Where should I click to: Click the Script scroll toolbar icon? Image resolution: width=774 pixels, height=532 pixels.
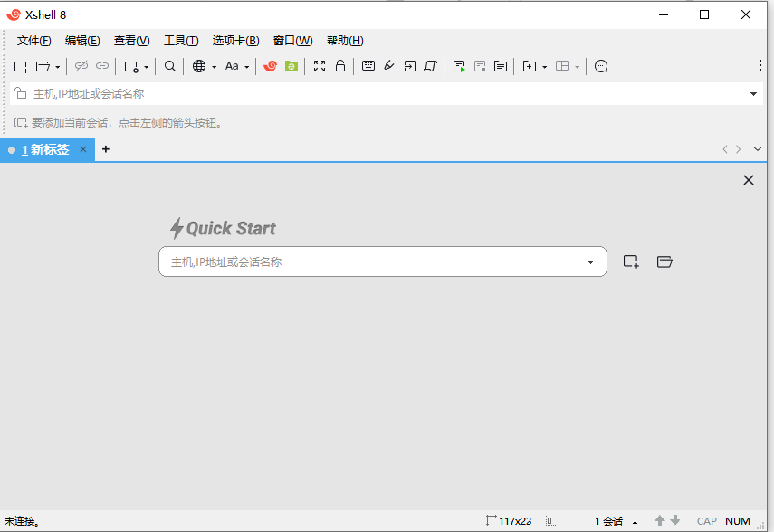[430, 66]
